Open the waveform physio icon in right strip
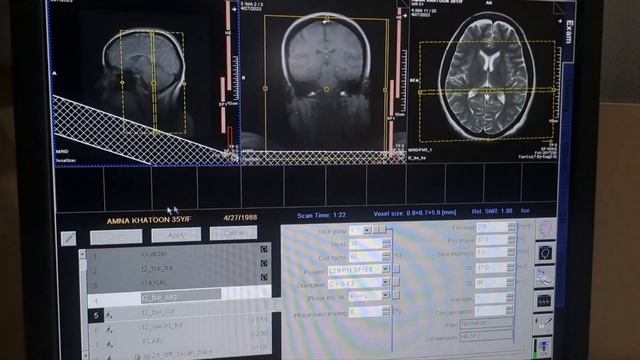The image size is (640, 360). point(544,301)
